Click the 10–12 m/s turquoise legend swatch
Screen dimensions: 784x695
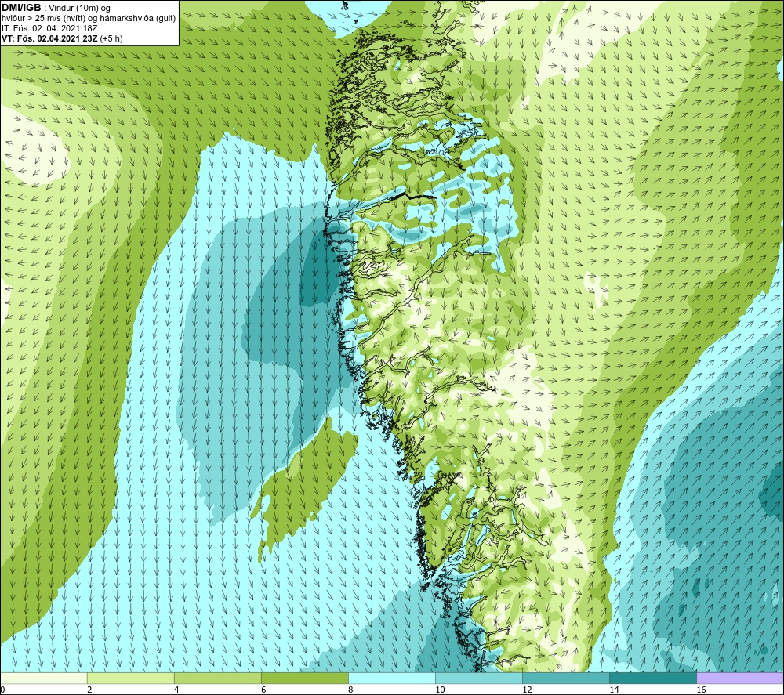(479, 678)
